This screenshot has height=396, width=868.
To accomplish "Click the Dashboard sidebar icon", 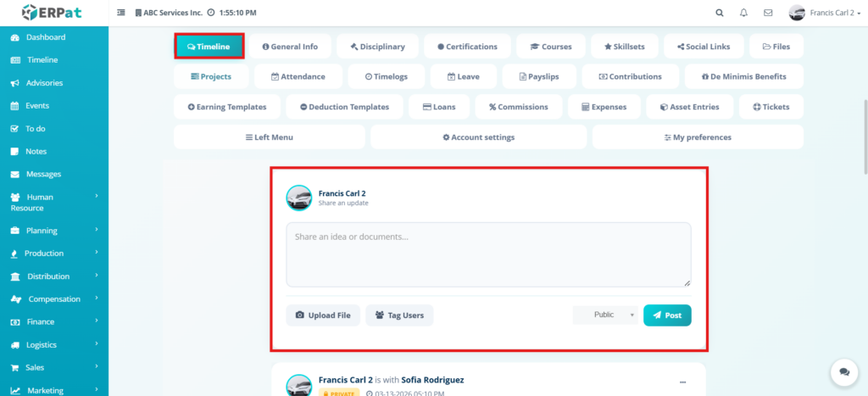I will [15, 37].
